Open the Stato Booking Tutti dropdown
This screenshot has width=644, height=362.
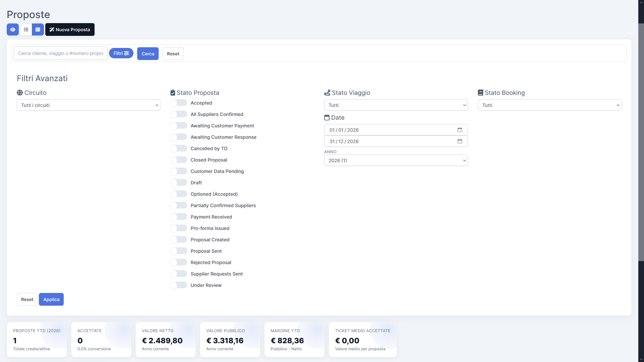(549, 105)
